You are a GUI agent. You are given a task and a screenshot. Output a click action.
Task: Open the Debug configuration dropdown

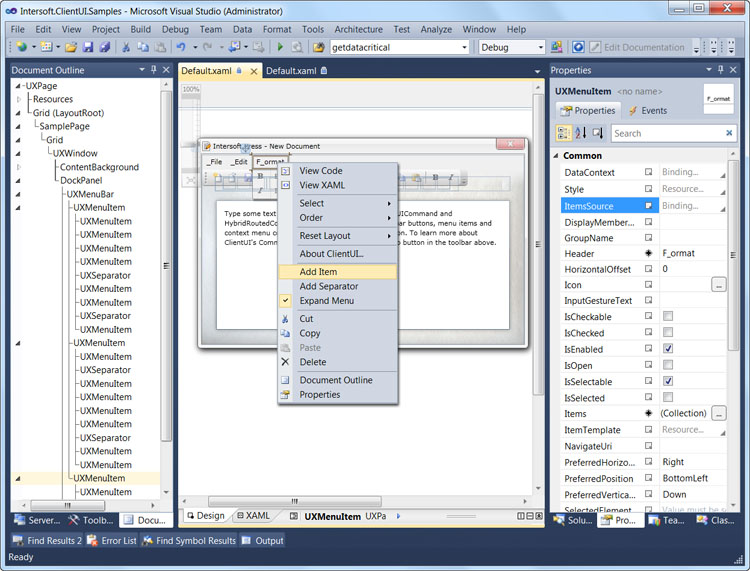(x=540, y=47)
